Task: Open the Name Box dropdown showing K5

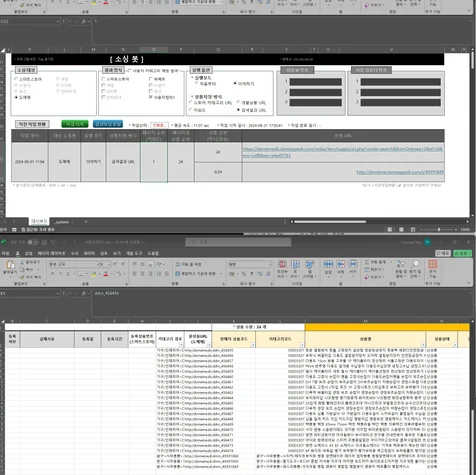Action: (x=57, y=293)
